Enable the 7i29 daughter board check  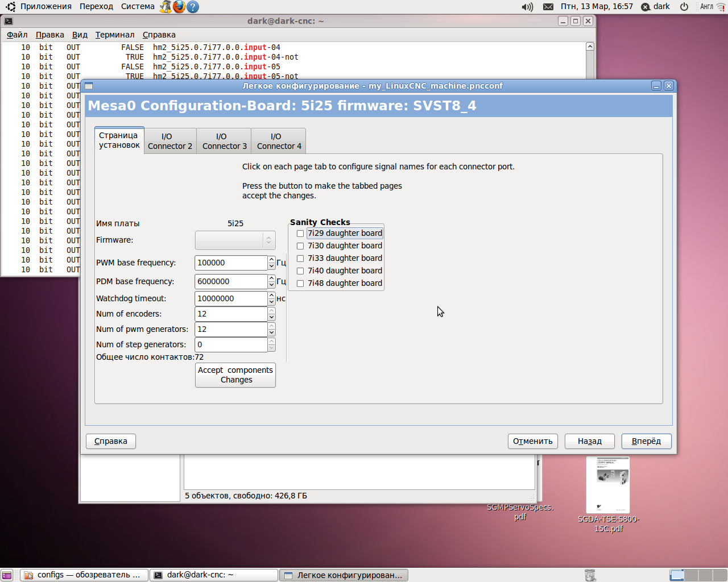pos(300,234)
